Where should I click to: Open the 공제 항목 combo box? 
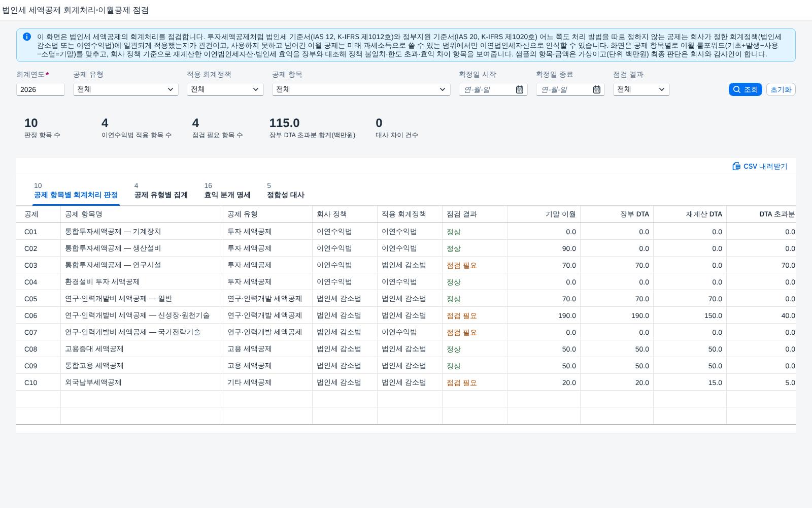pyautogui.click(x=361, y=89)
